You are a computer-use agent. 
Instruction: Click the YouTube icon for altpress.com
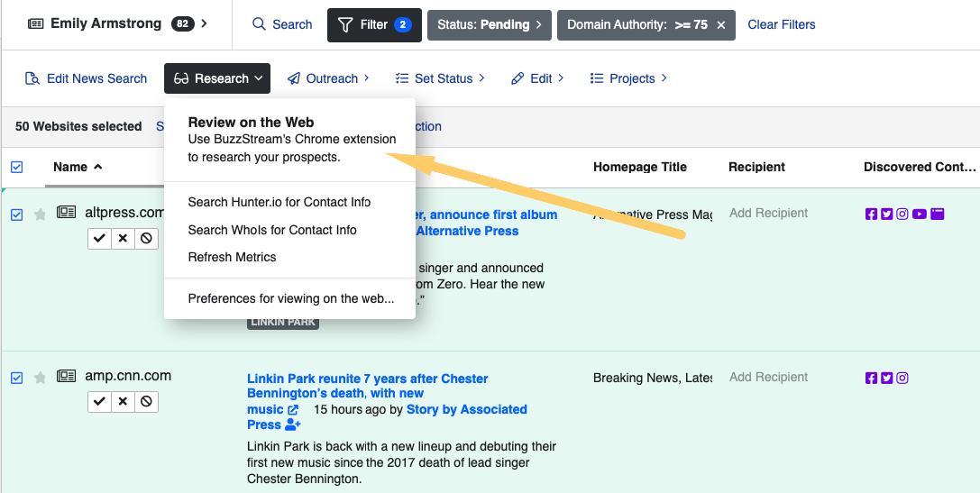coord(918,214)
